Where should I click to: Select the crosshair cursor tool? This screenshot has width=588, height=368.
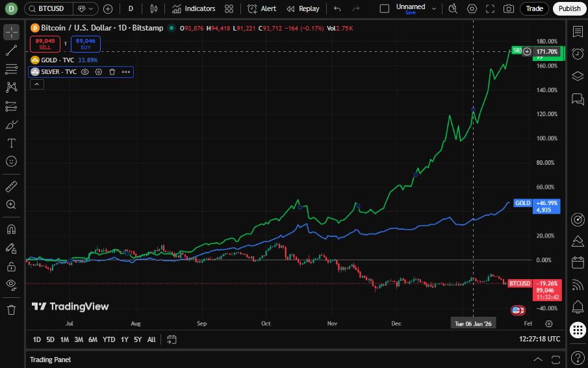click(11, 32)
